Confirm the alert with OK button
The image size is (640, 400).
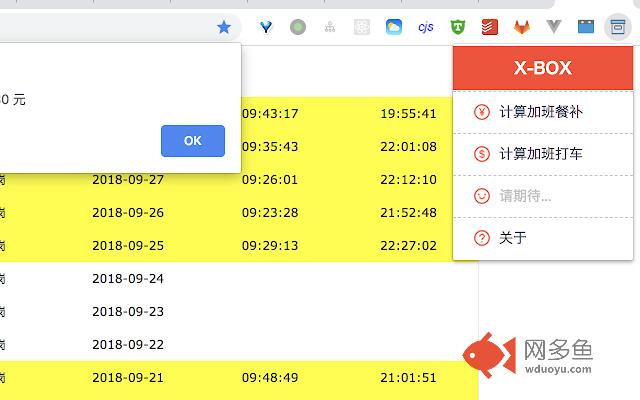(193, 141)
